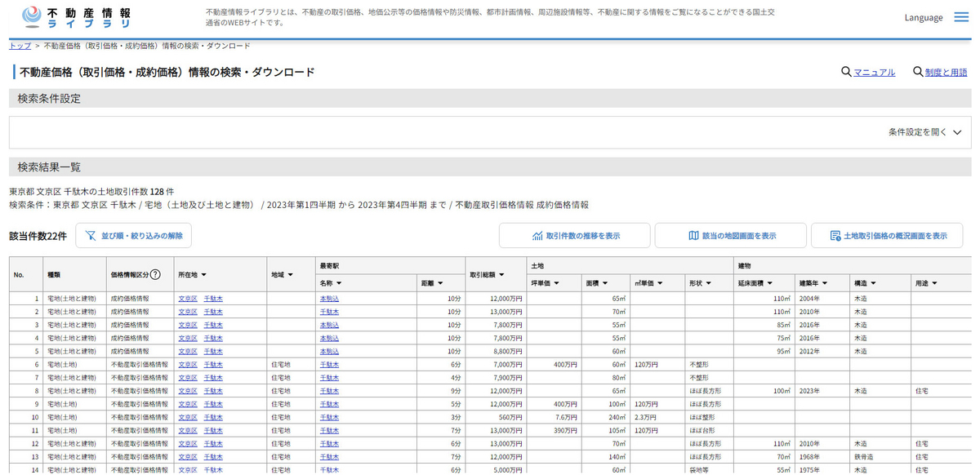Image resolution: width=980 pixels, height=475 pixels.
Task: Open the hamburger menu icon
Action: (961, 17)
